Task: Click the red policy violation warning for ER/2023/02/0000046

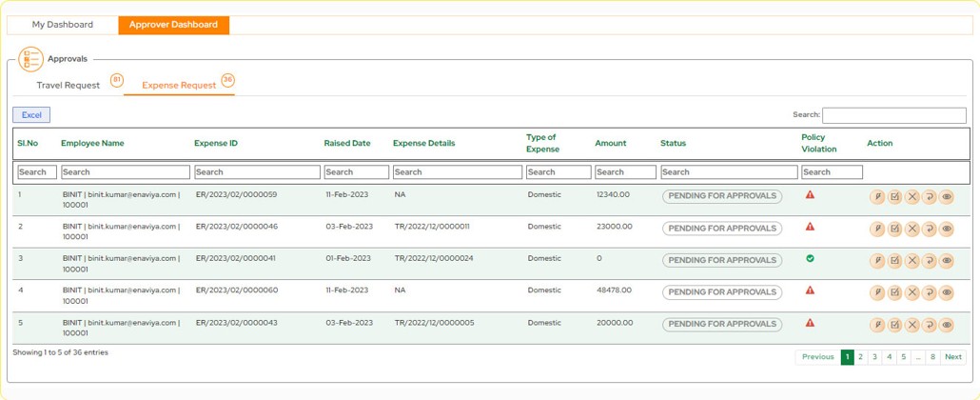Action: coord(810,227)
